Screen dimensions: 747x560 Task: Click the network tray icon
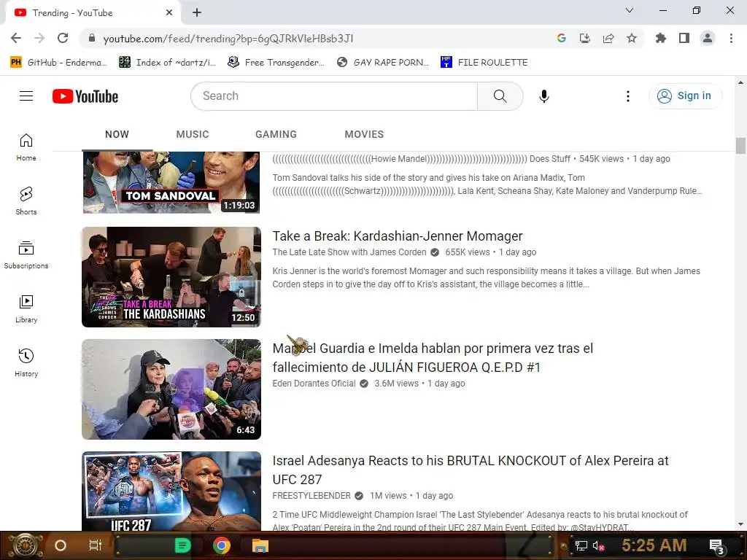pyautogui.click(x=581, y=545)
